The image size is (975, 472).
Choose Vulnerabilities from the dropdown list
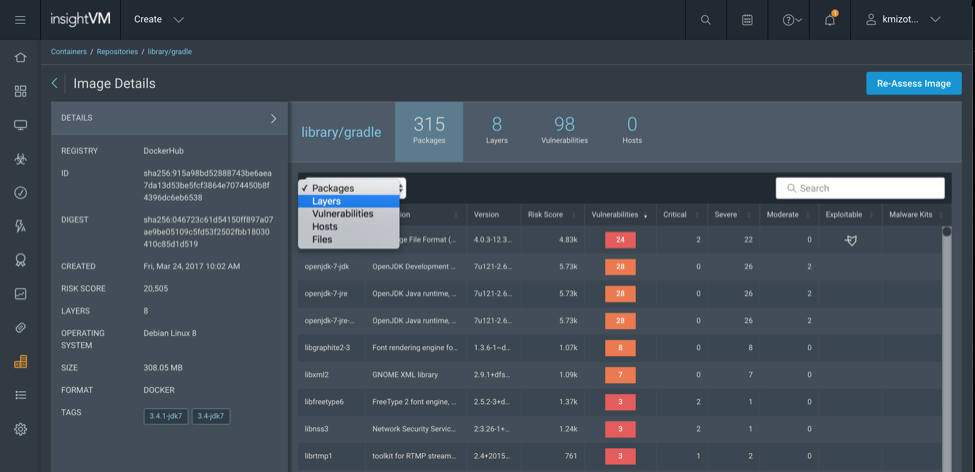[342, 214]
